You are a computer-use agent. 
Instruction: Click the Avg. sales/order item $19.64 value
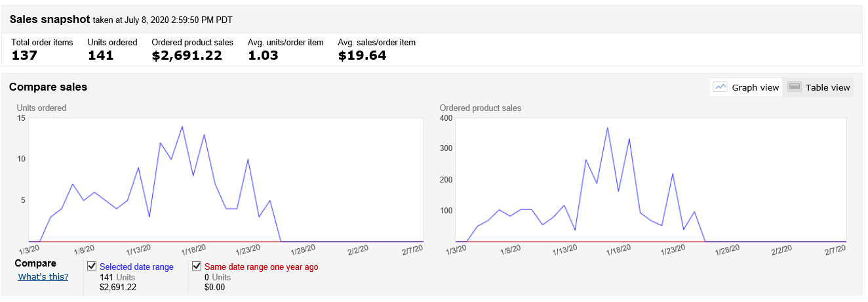(362, 55)
